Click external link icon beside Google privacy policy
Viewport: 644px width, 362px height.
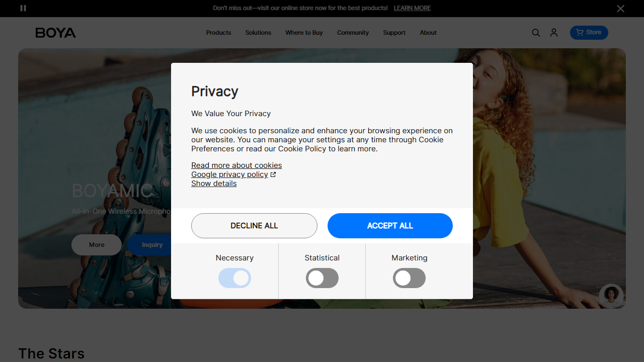click(x=273, y=174)
